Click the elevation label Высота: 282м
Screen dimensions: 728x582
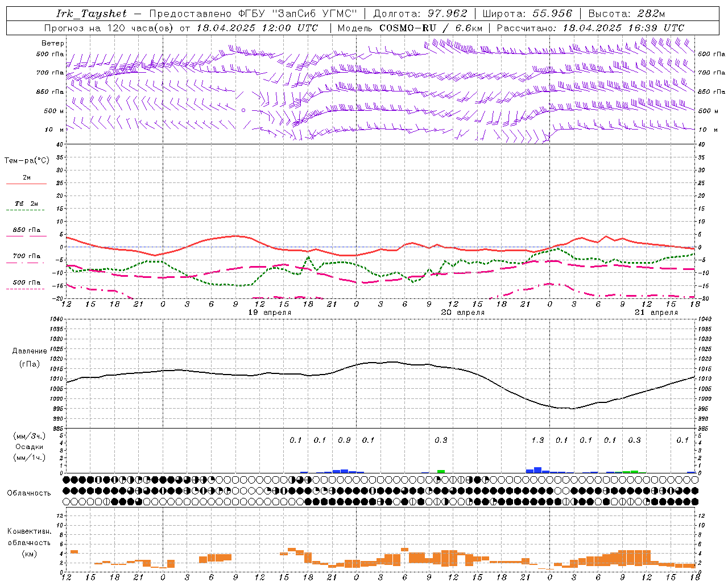click(626, 14)
